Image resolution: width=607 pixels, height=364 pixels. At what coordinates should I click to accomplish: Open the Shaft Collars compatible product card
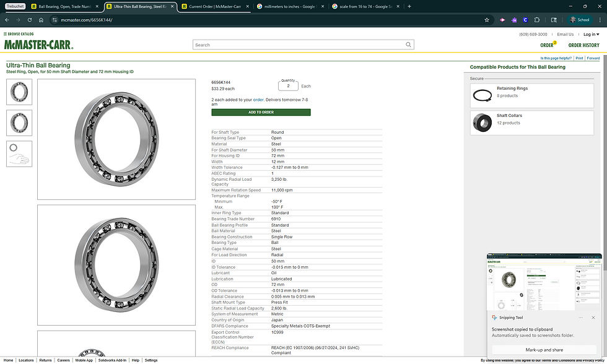(531, 123)
